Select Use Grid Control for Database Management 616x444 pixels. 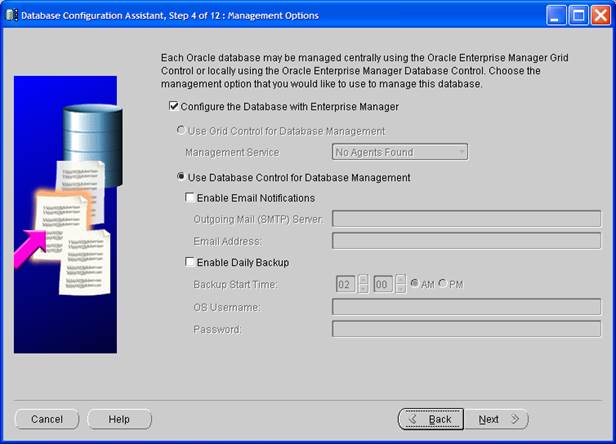point(181,130)
